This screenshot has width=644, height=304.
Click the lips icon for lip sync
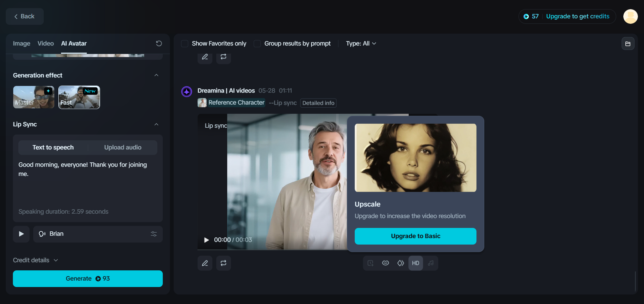pyautogui.click(x=386, y=263)
